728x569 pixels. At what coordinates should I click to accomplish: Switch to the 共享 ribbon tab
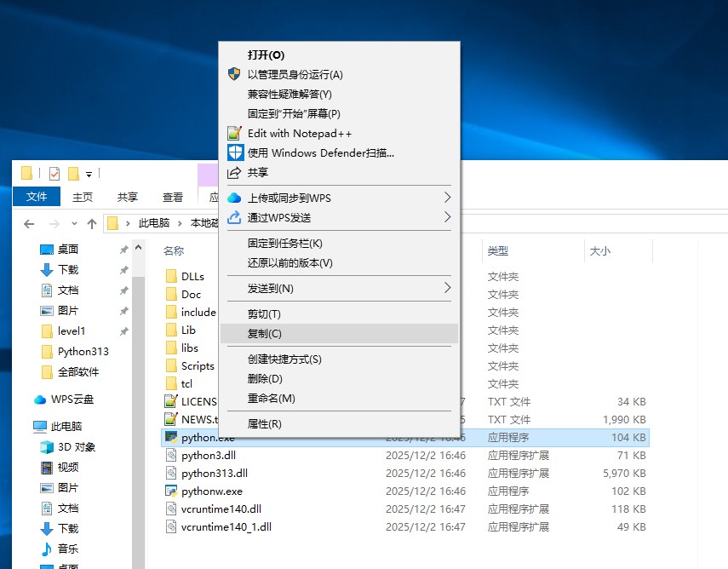coord(127,197)
